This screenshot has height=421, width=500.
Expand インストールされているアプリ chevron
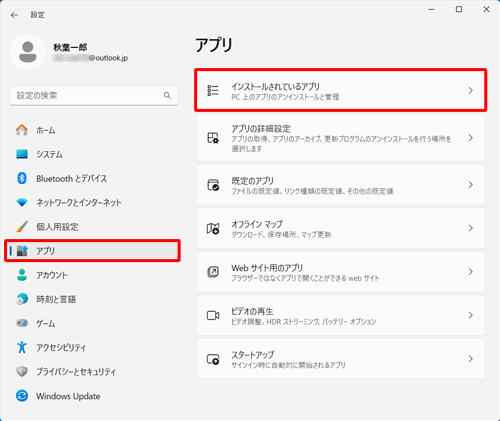tap(471, 90)
